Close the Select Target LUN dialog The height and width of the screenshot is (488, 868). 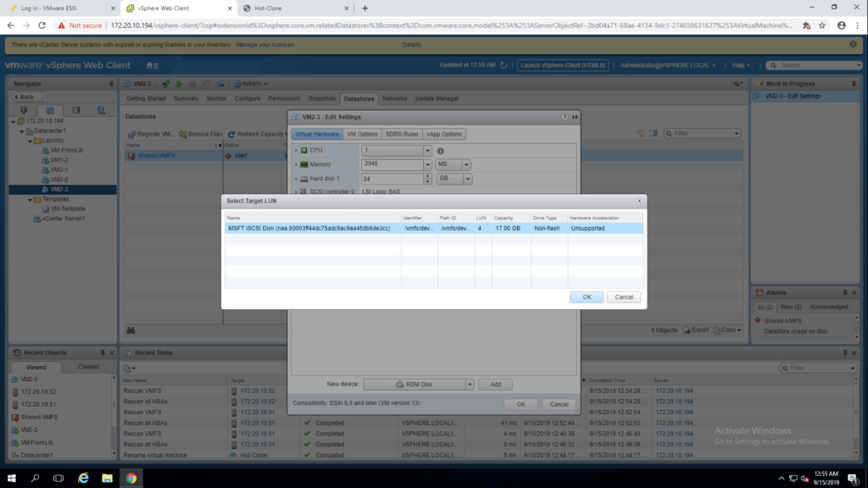(638, 201)
